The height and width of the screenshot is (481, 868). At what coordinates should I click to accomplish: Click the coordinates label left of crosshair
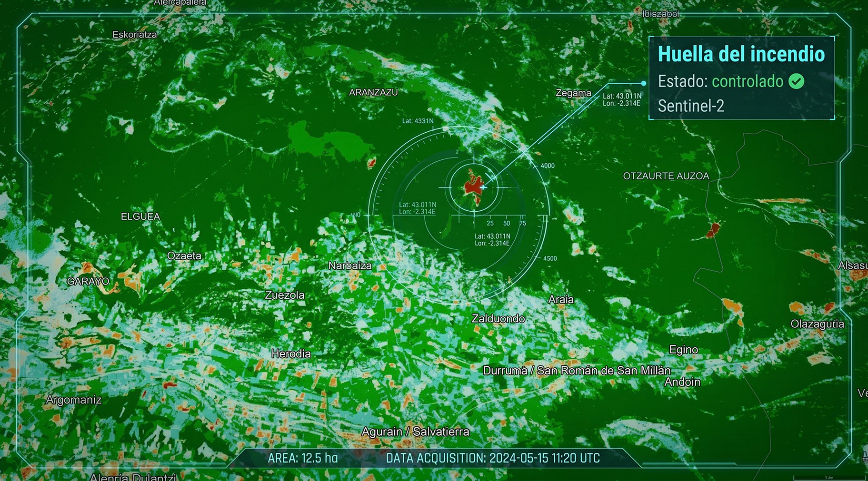(418, 208)
